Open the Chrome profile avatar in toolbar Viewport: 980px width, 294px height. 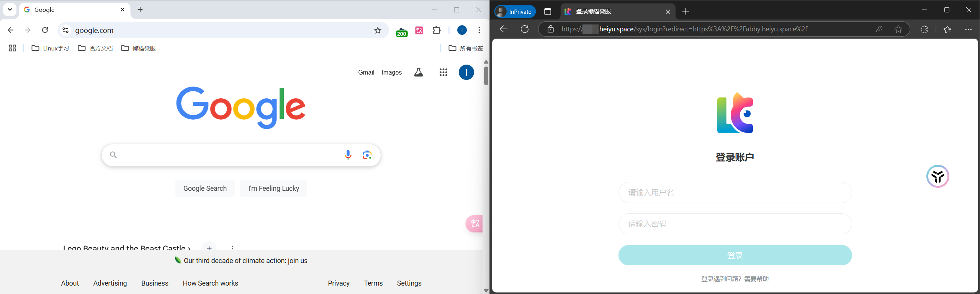click(462, 30)
